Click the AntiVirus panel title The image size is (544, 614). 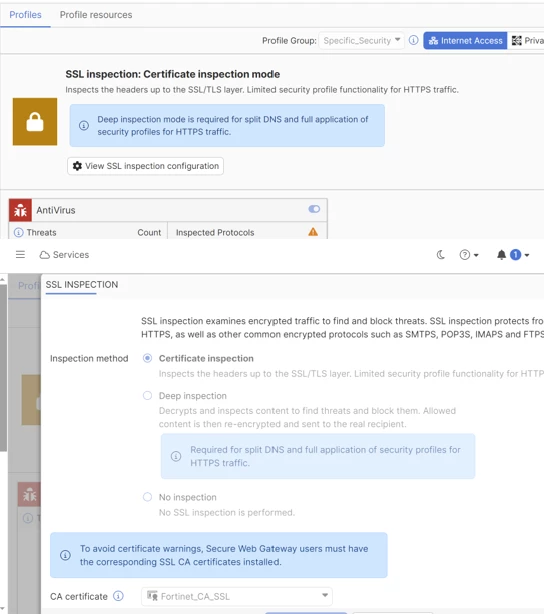tap(56, 210)
